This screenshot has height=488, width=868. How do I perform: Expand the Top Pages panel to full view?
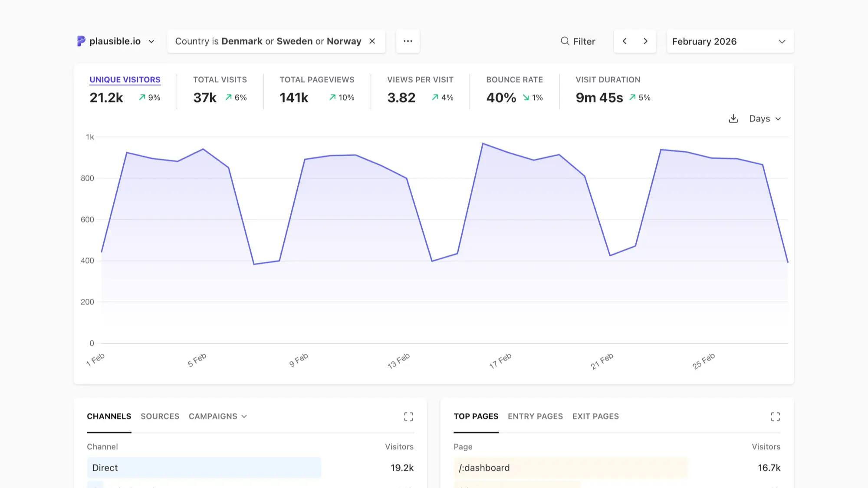click(775, 417)
